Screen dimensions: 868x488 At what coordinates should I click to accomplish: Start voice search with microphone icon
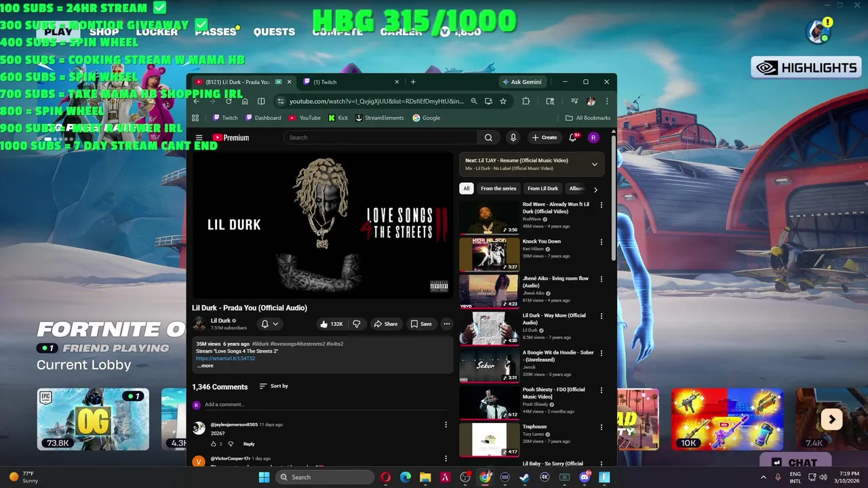tap(513, 138)
